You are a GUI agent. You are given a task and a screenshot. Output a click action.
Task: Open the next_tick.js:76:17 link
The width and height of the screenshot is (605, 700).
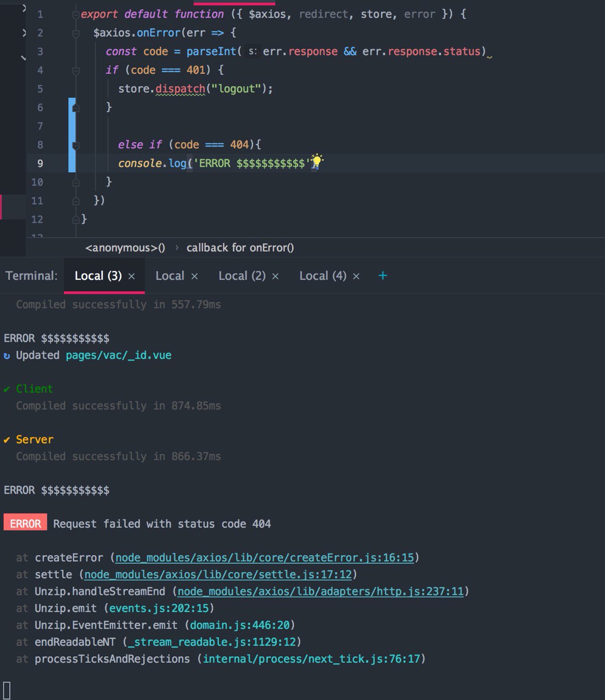(311, 659)
